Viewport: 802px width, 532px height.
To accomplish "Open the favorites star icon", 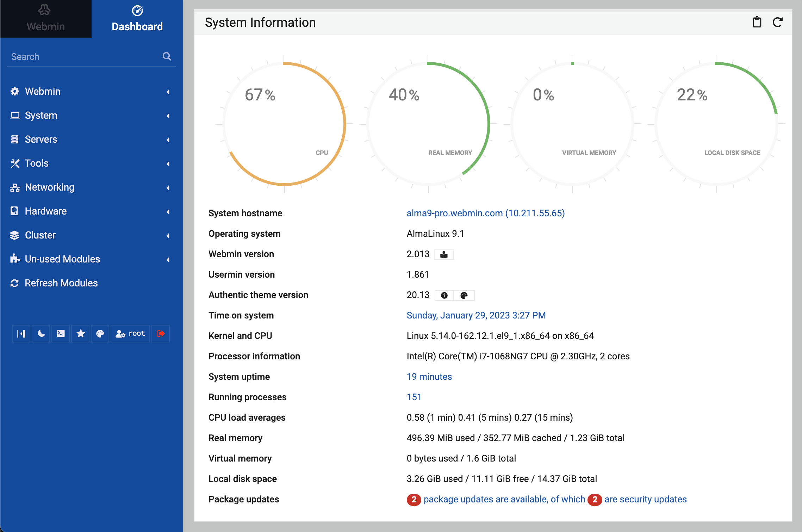I will [81, 334].
